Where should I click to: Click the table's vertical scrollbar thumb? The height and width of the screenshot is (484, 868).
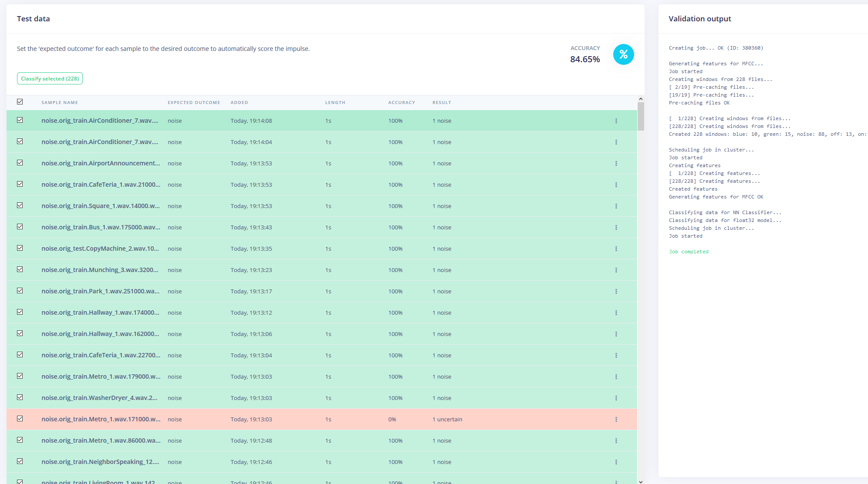[641, 116]
